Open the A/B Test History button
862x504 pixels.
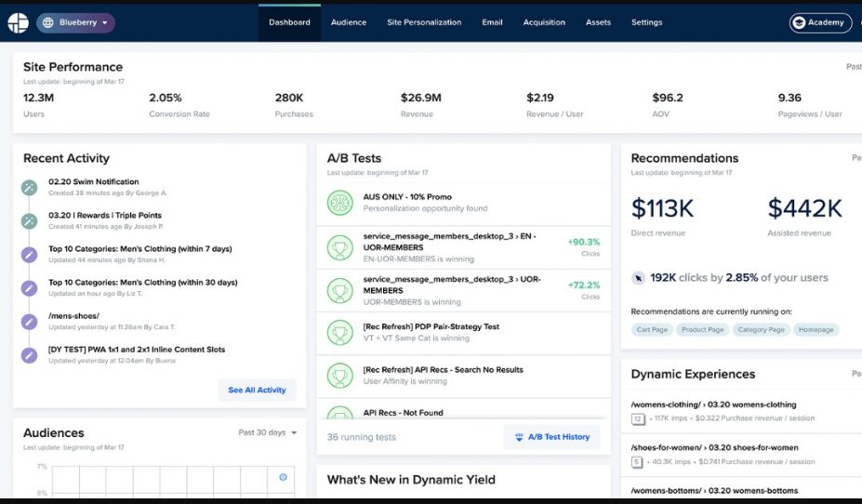click(x=551, y=437)
